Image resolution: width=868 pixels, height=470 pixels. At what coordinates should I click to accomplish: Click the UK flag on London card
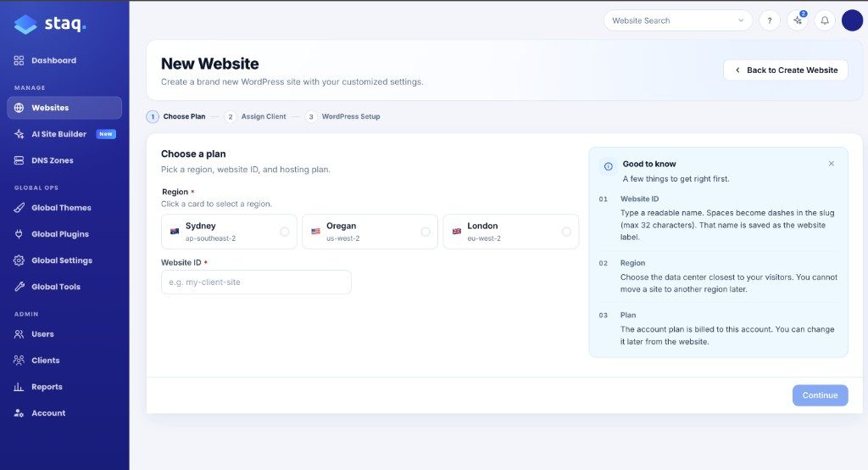coord(457,232)
